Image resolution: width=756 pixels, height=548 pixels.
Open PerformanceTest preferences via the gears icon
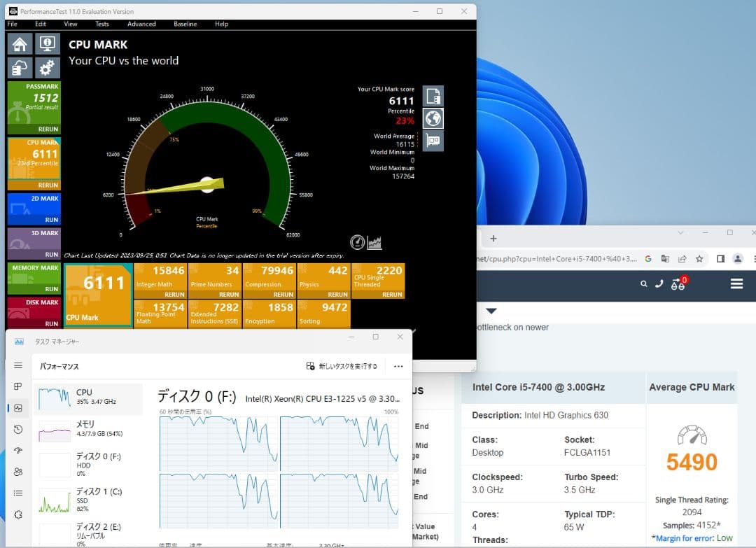46,67
